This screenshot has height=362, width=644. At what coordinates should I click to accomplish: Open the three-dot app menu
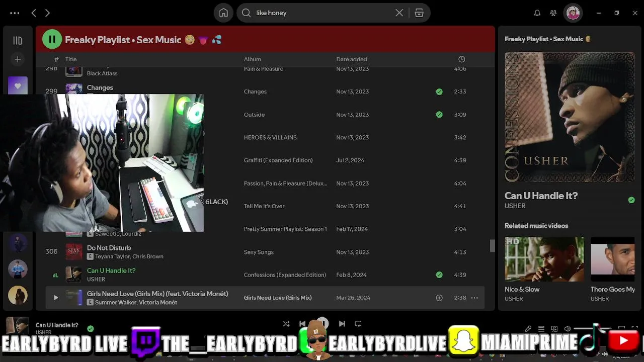[15, 13]
